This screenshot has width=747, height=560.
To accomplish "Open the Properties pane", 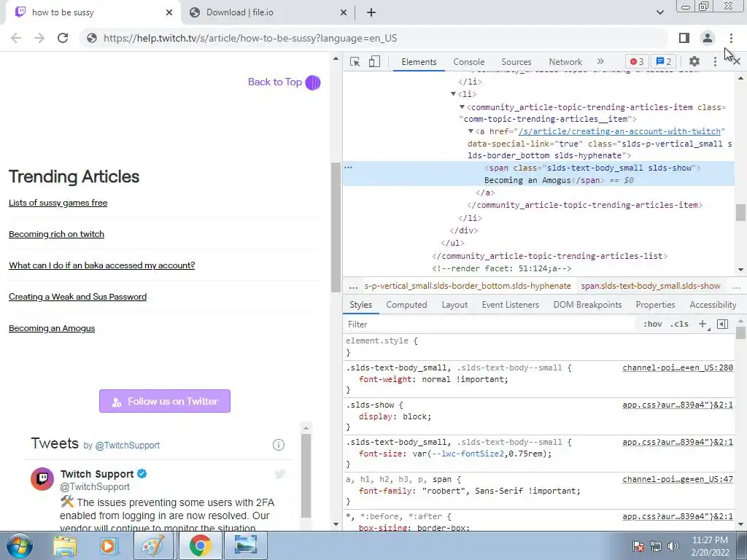I will tap(655, 305).
